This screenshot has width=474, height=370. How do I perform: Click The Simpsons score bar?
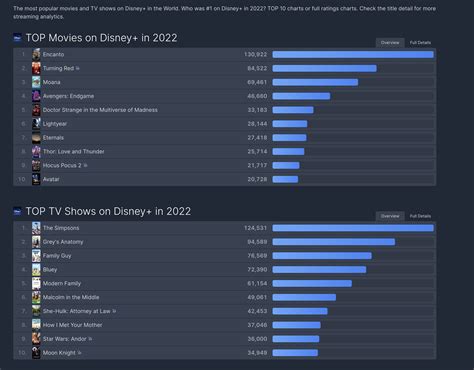pos(353,228)
